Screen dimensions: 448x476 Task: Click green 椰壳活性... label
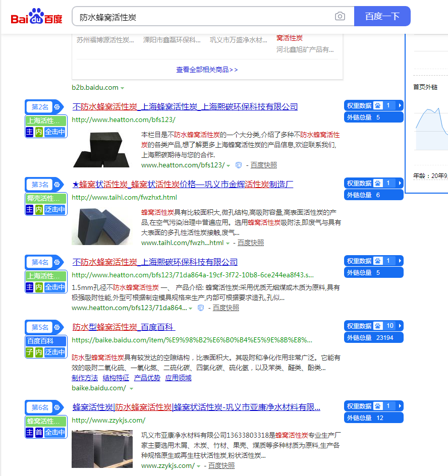46,199
